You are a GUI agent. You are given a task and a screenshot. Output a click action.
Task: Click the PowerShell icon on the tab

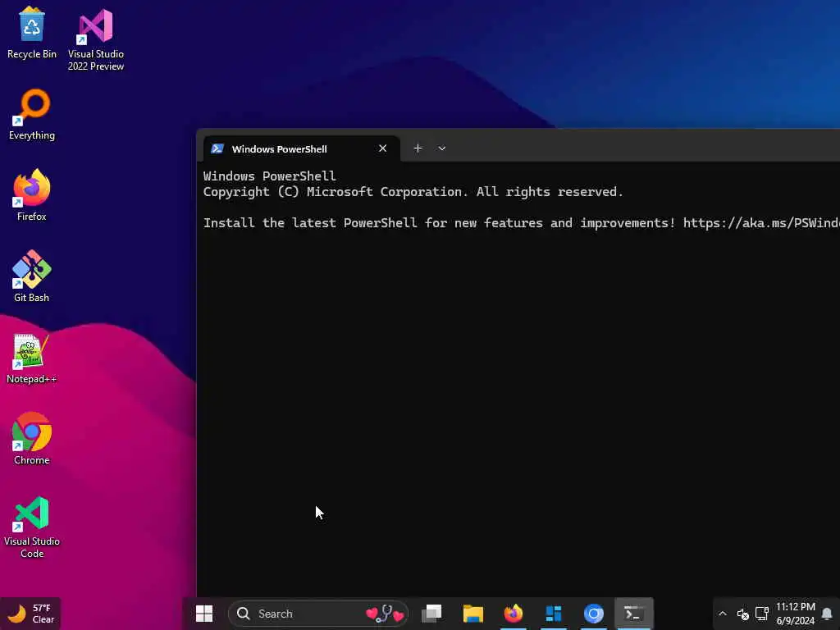pos(217,149)
